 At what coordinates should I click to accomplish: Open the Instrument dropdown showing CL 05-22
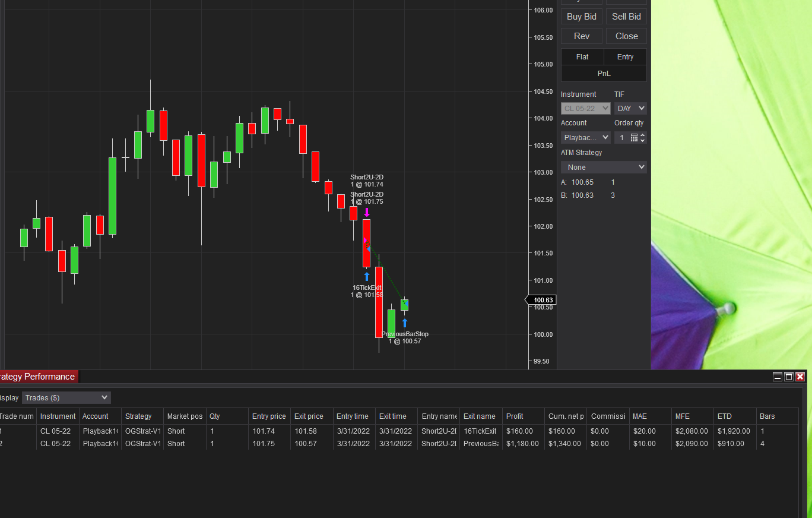click(585, 109)
